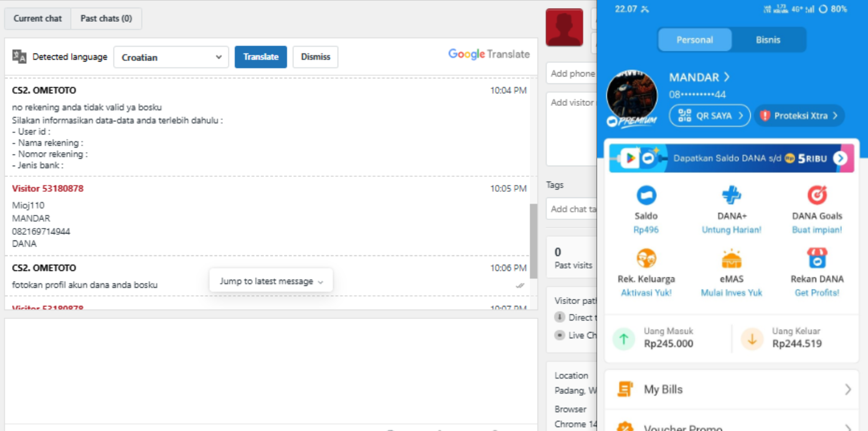Tap the Get Profits! link

pyautogui.click(x=817, y=293)
